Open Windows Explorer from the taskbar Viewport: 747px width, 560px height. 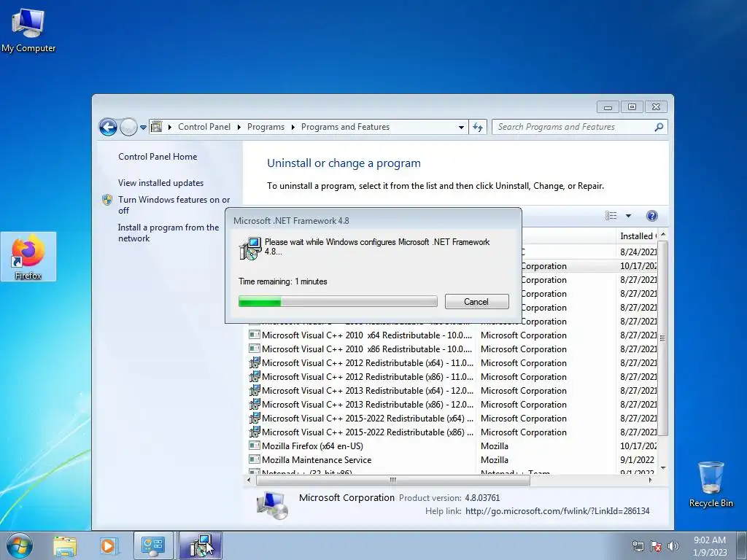(x=65, y=546)
